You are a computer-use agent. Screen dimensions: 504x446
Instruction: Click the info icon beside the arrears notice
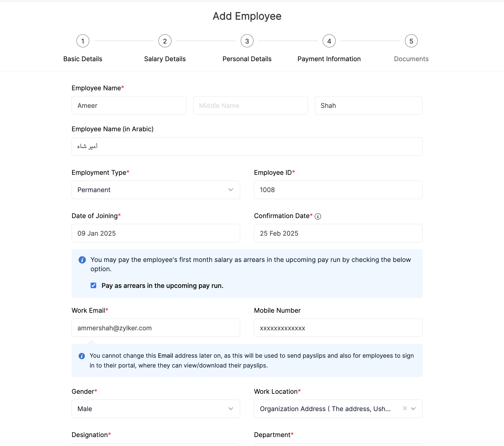click(x=82, y=260)
